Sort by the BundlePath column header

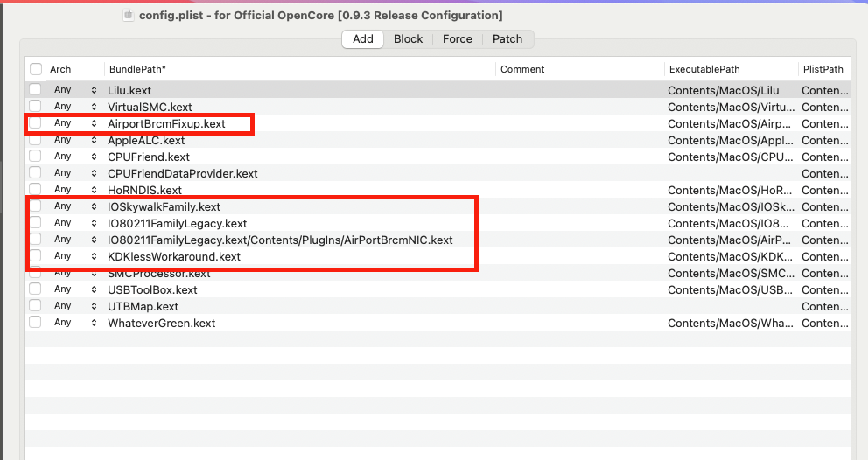pos(137,69)
